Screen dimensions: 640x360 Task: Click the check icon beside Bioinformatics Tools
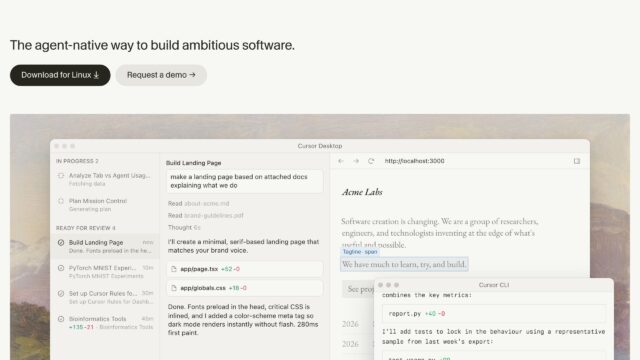61,319
